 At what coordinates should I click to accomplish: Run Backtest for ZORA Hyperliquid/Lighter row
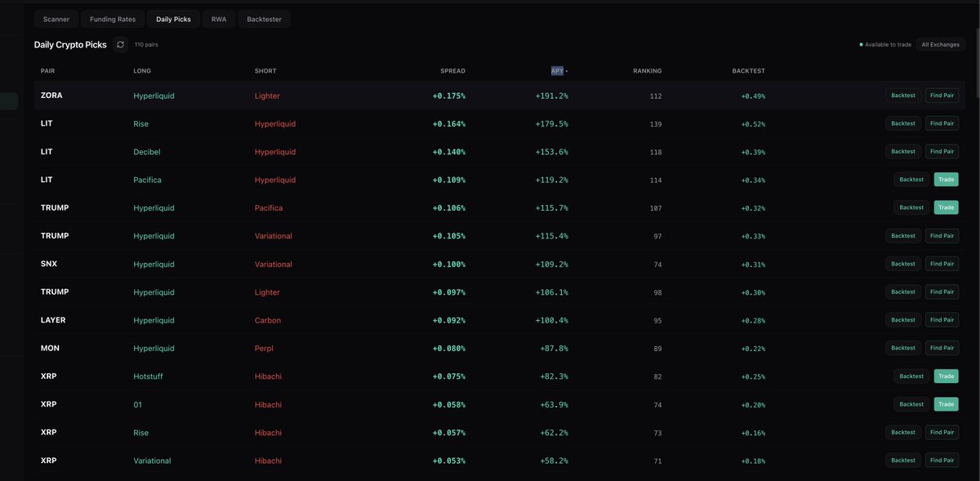(903, 96)
